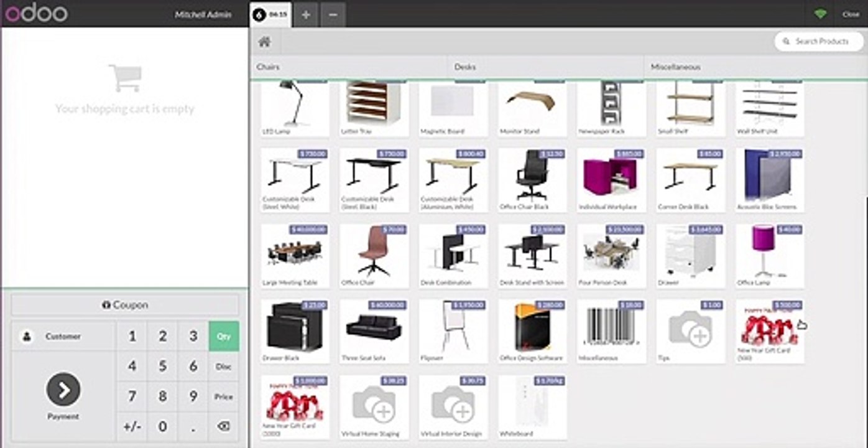This screenshot has height=448, width=868.
Task: Add Corner Desk Black product
Action: 691,180
